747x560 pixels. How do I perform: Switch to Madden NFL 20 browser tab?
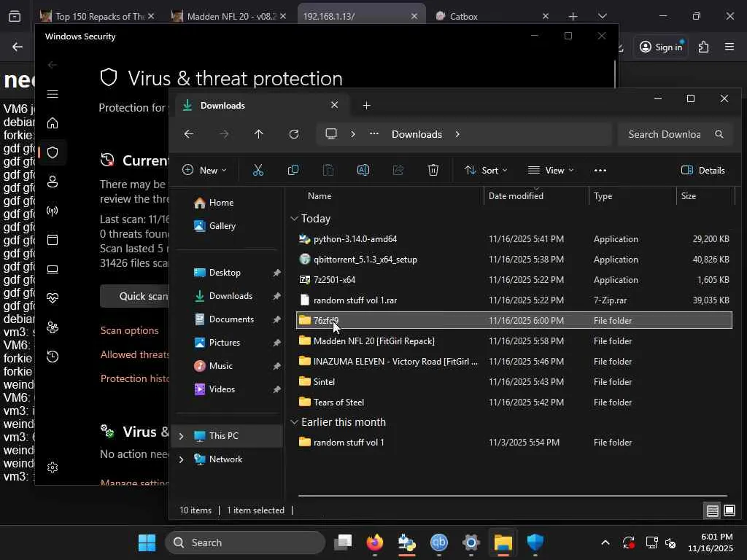(229, 16)
